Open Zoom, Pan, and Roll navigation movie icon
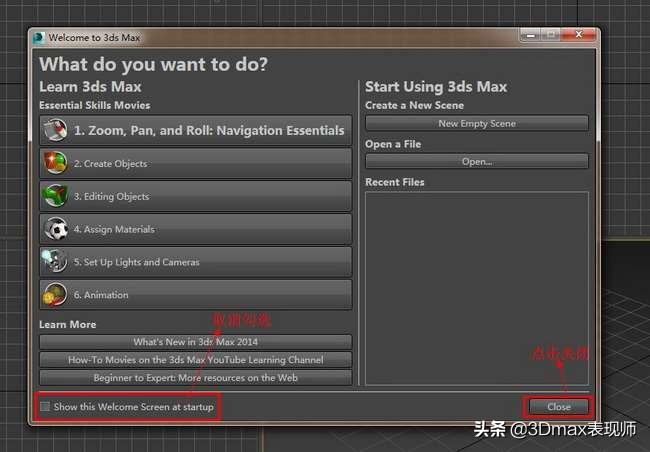The height and width of the screenshot is (452, 650). pyautogui.click(x=56, y=130)
